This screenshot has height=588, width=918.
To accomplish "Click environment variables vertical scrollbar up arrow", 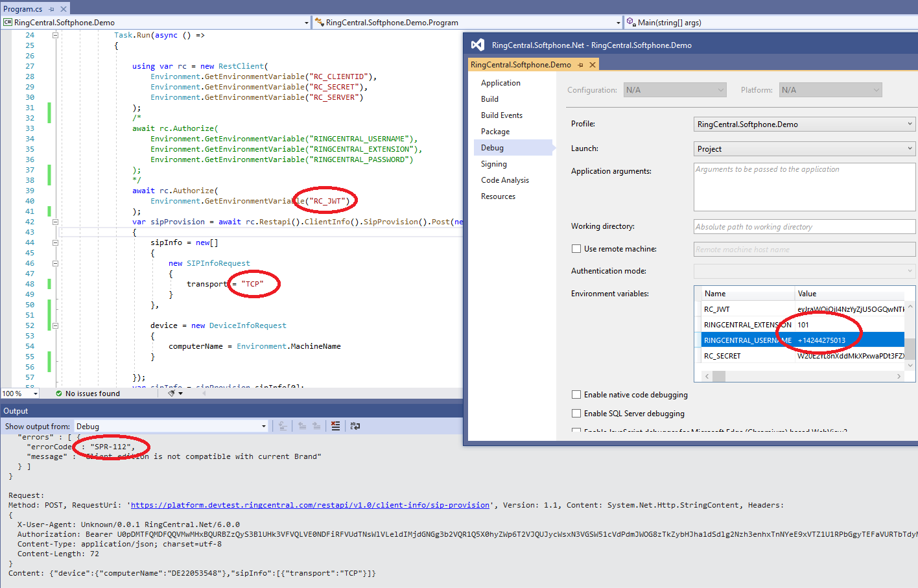I will [x=910, y=307].
